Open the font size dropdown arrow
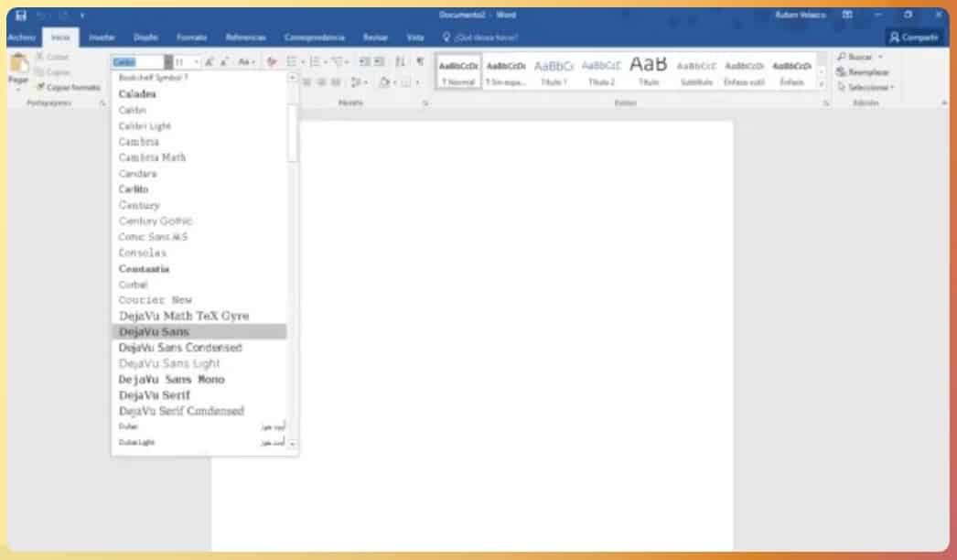 (196, 62)
